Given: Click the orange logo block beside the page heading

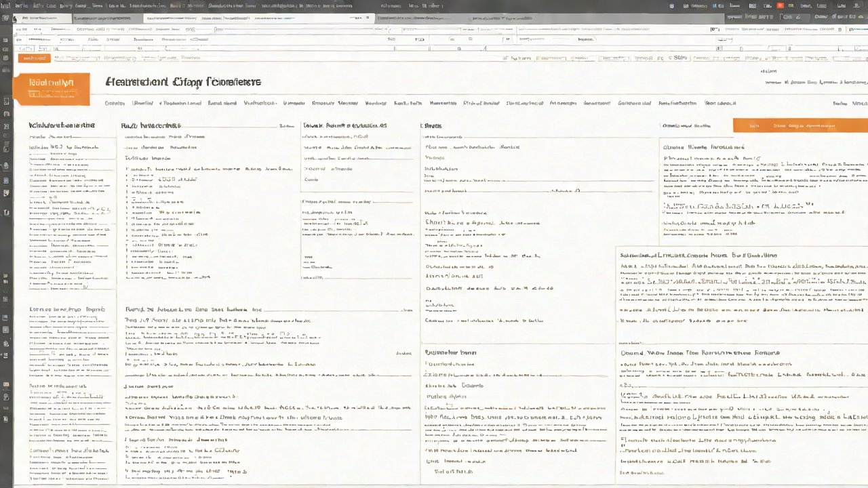Looking at the screenshot, I should pos(51,89).
